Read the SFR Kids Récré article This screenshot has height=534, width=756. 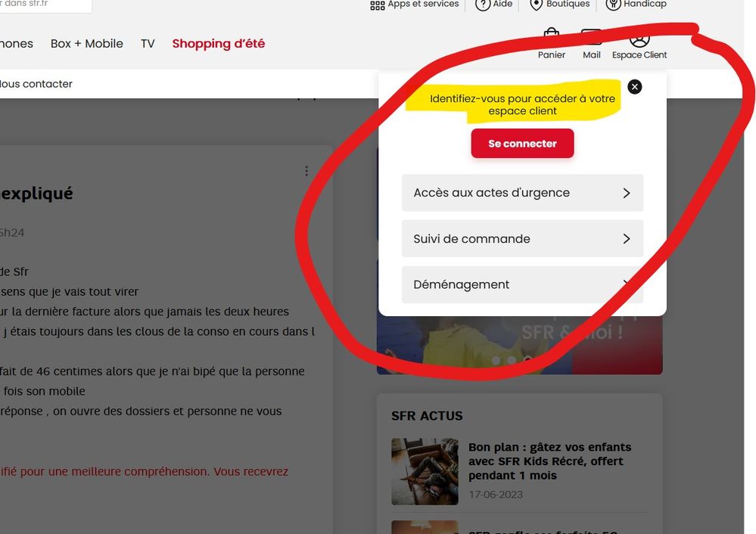point(549,461)
